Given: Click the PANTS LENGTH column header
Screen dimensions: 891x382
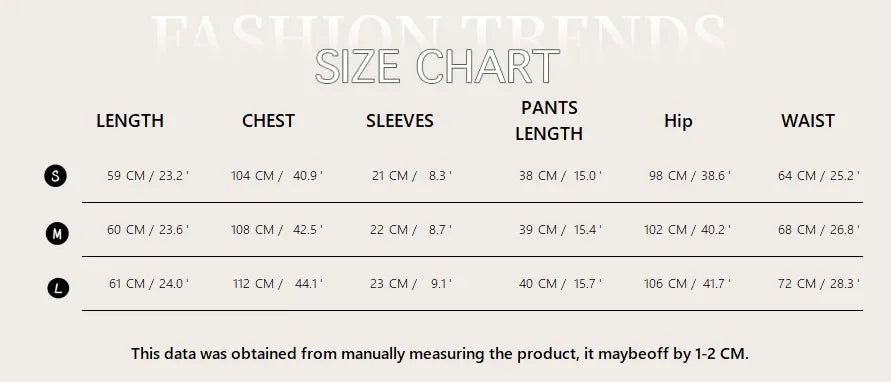Looking at the screenshot, I should pos(549,121).
